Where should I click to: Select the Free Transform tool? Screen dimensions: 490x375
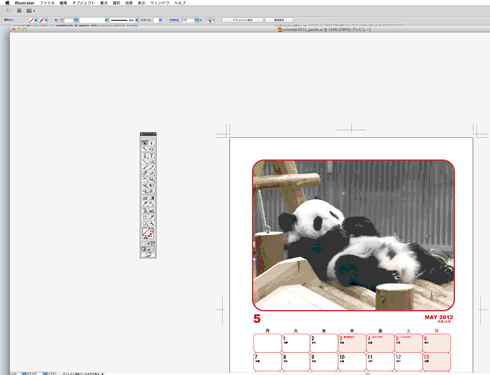pyautogui.click(x=152, y=185)
